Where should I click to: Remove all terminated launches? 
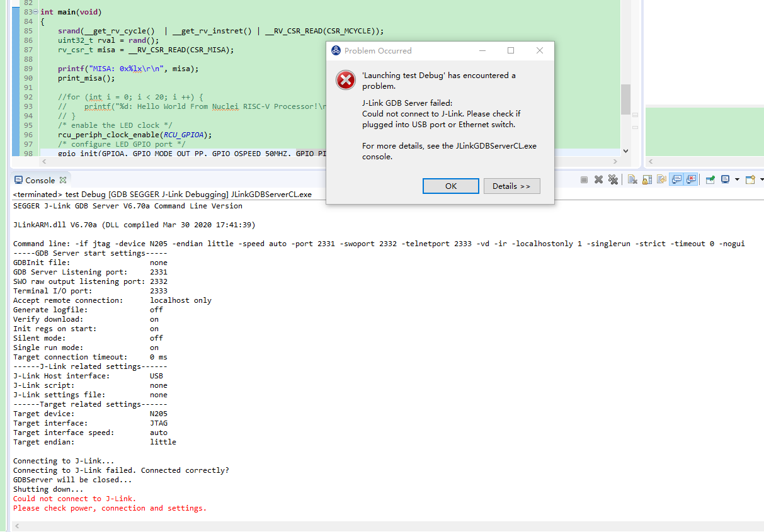pyautogui.click(x=613, y=179)
